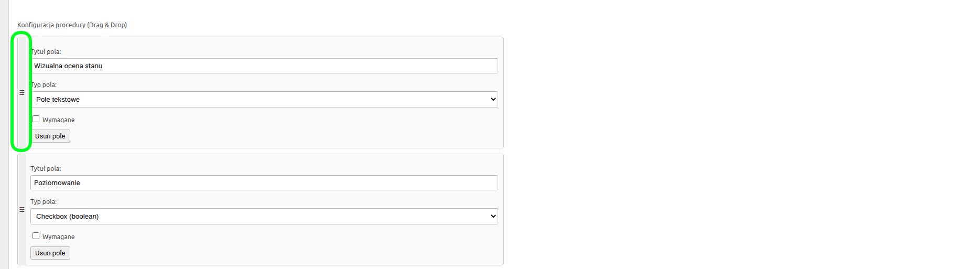
Task: Open the Pole tekstowe type dropdown
Action: click(264, 100)
